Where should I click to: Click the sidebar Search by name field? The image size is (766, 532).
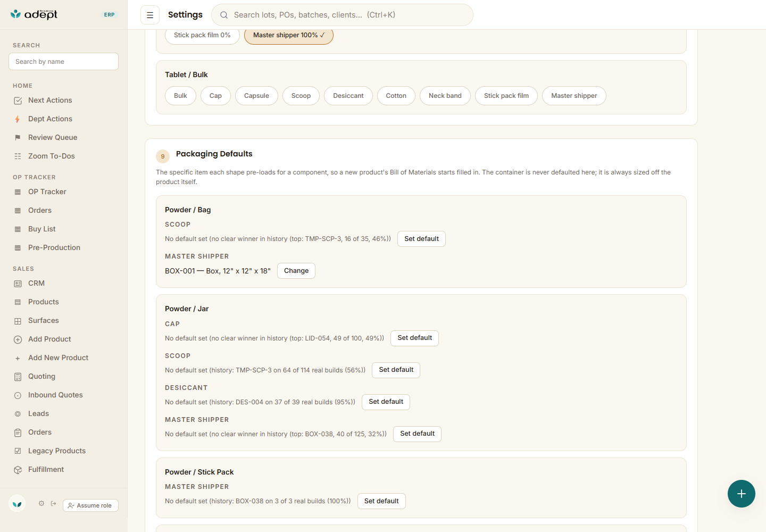[x=63, y=61]
